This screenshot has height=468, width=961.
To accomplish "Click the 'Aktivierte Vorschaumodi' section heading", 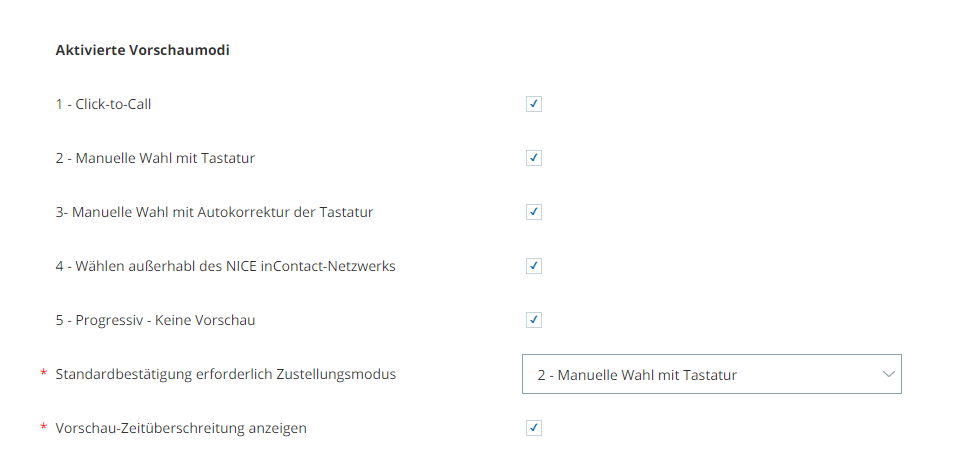I will coord(142,50).
